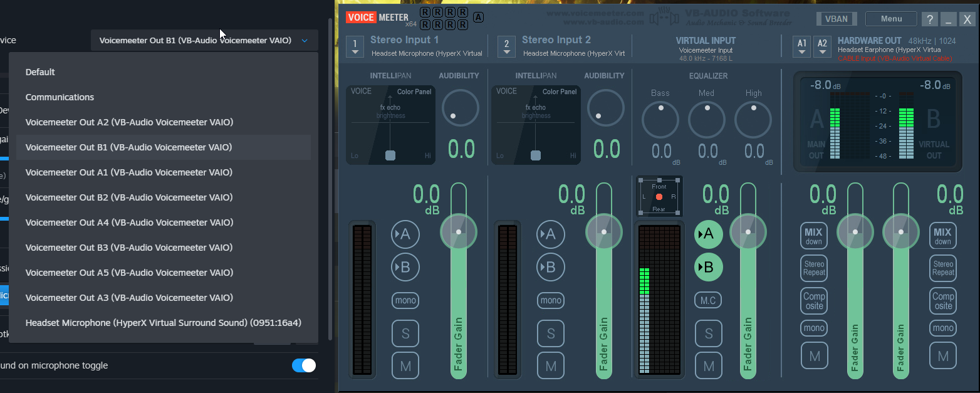Screen dimensions: 980x393
Task: Disable B bus routing on Virtual Input
Action: 708,267
